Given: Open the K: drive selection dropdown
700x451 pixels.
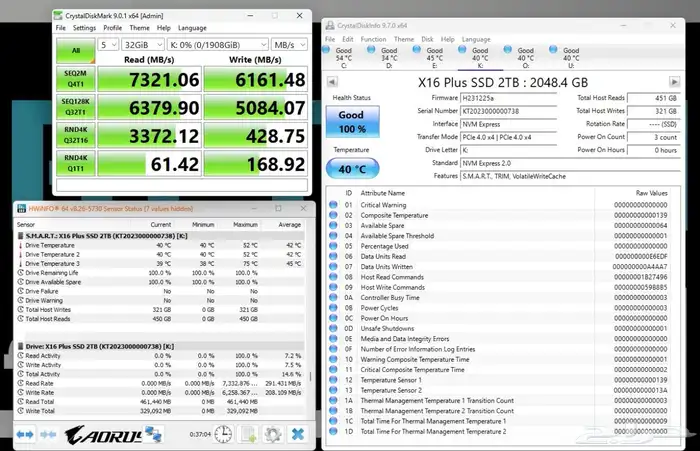Looking at the screenshot, I should [218, 45].
